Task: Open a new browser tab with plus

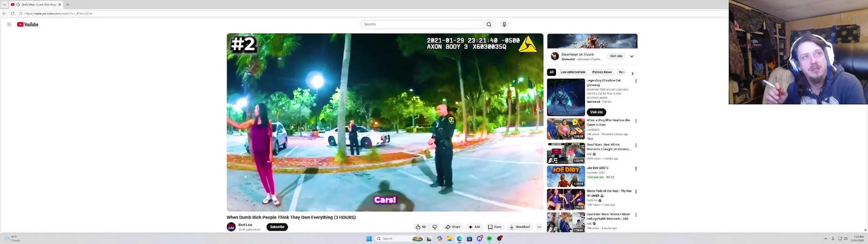Action: coord(68,4)
